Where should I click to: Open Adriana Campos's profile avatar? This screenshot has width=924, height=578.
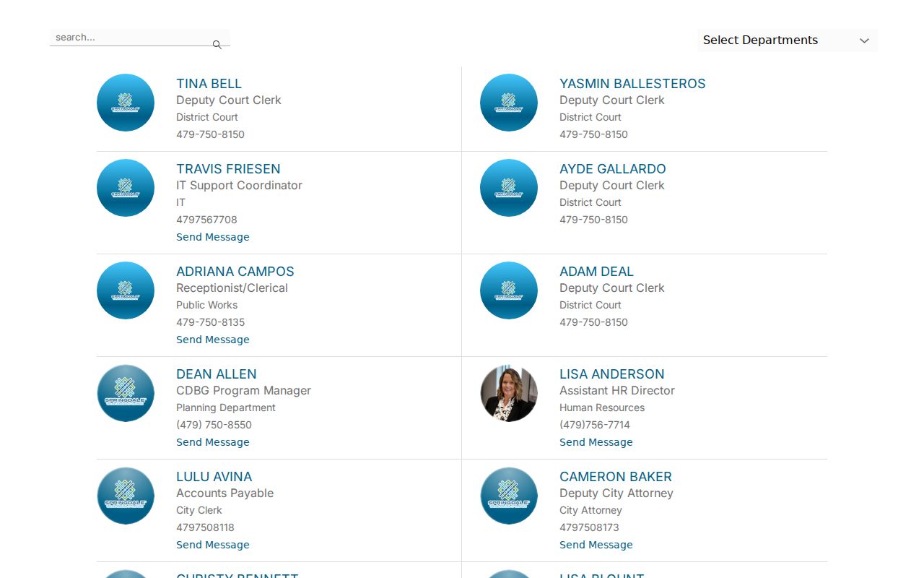pos(126,290)
